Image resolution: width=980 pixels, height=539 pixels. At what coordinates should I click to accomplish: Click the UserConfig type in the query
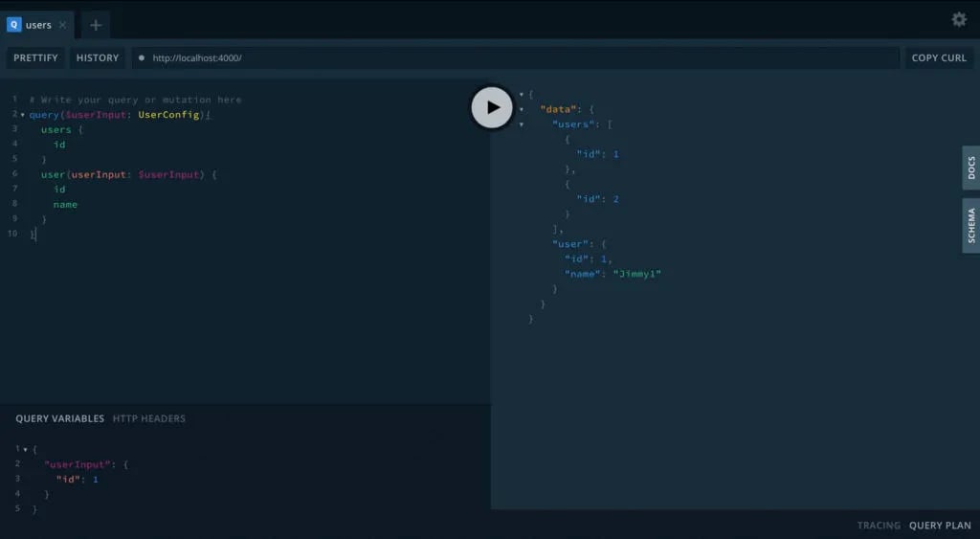coord(168,115)
